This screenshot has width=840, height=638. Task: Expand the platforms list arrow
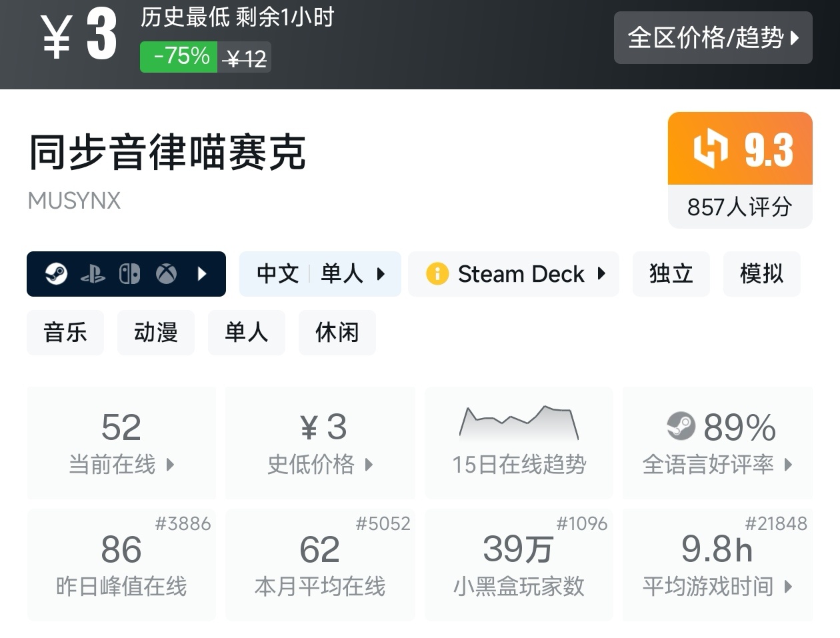pos(203,274)
